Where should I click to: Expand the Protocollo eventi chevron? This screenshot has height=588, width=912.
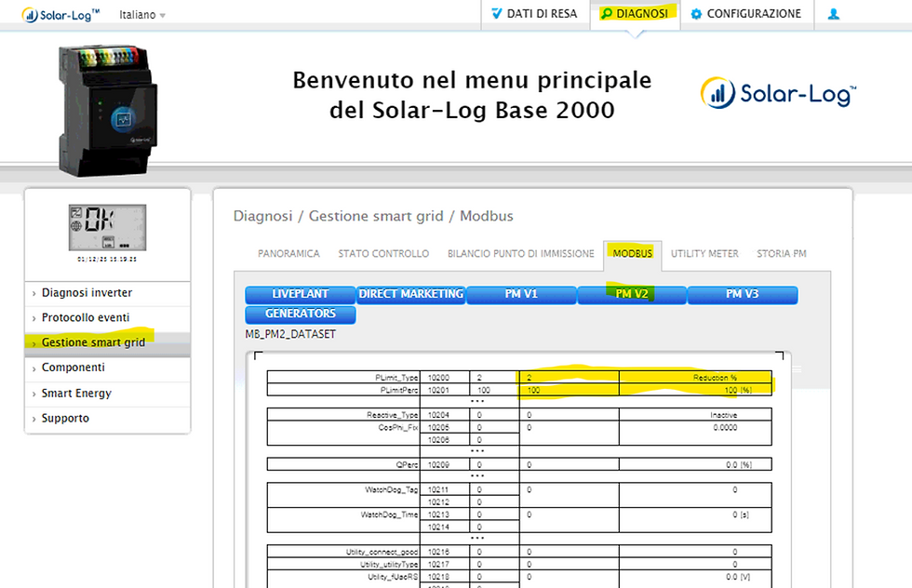point(34,319)
